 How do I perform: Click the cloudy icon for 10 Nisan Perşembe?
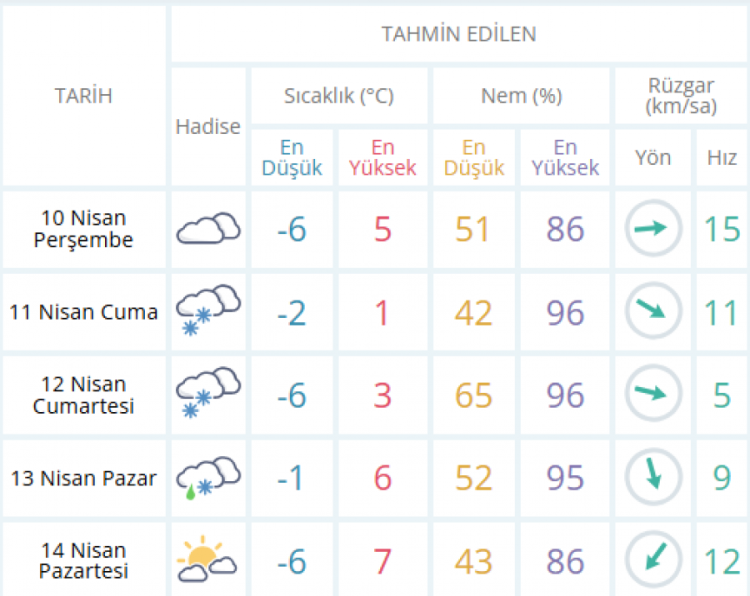[208, 229]
